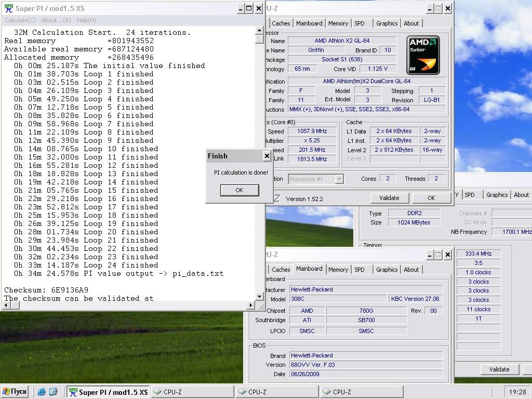Select Graphics tab in the memory CPU-Z window
Image resolution: width=532 pixels, height=399 pixels.
point(497,195)
